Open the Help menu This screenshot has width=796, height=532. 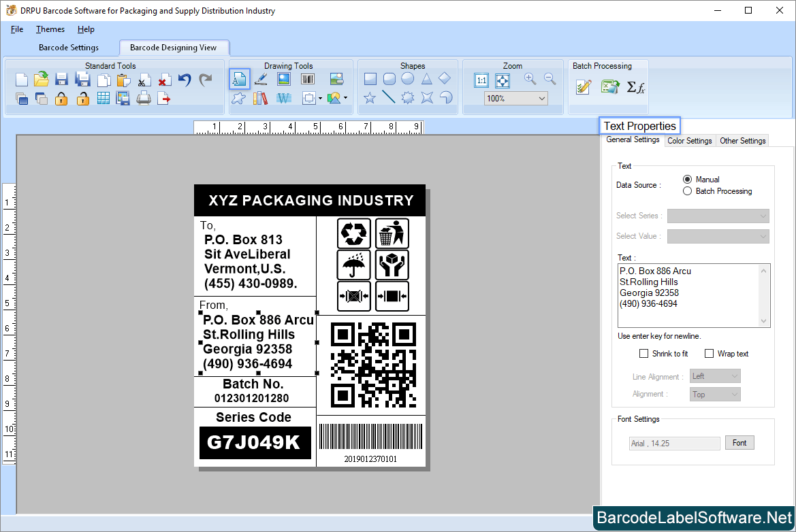tap(86, 29)
